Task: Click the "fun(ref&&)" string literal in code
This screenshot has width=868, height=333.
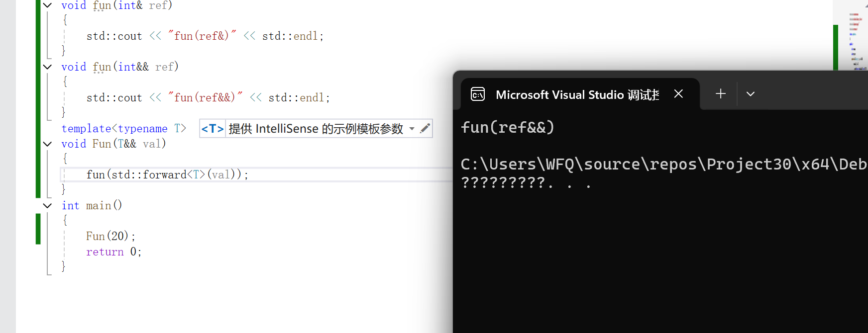Action: [205, 97]
